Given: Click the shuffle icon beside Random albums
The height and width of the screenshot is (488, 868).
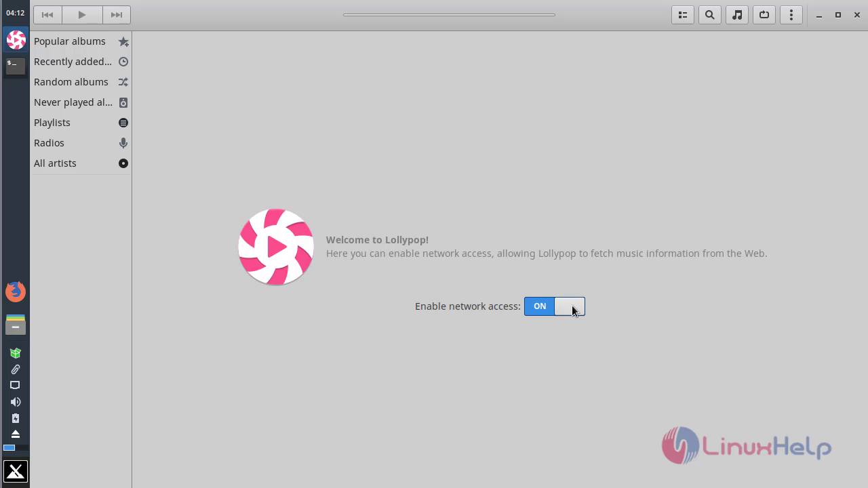Looking at the screenshot, I should pos(123,82).
